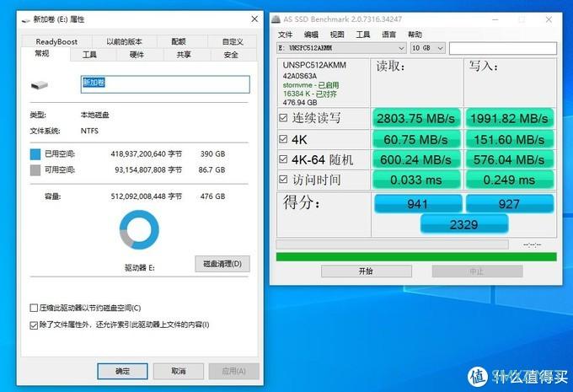Click the 93,154,807,808 字节 free space value

(x=148, y=169)
